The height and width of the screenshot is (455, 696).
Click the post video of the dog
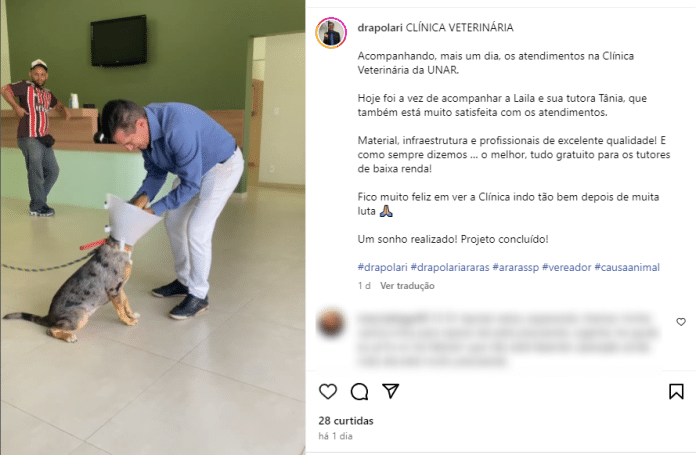[153, 227]
